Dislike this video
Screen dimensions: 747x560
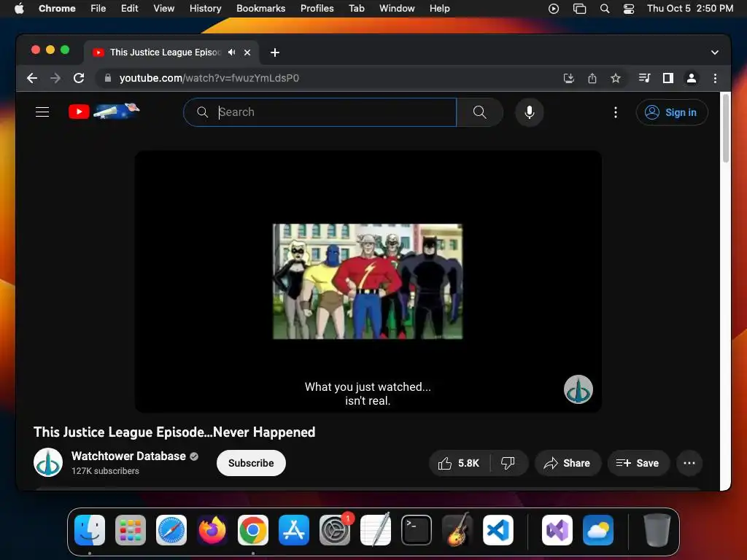(x=508, y=463)
